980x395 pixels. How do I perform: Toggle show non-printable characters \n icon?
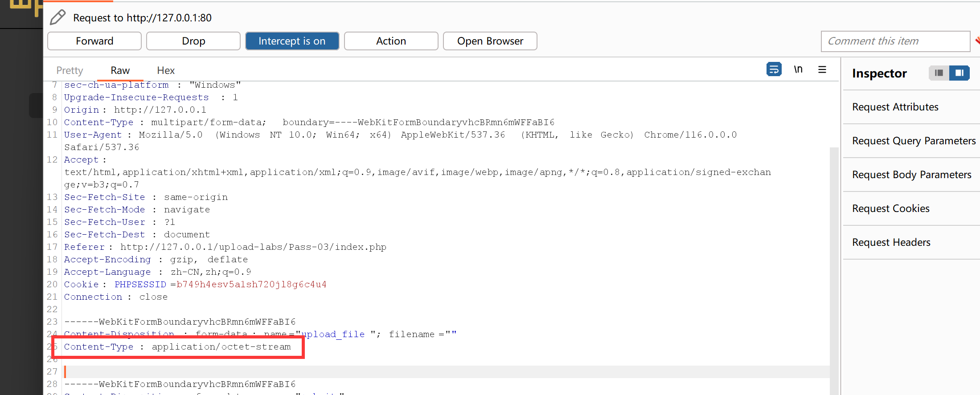(x=798, y=69)
